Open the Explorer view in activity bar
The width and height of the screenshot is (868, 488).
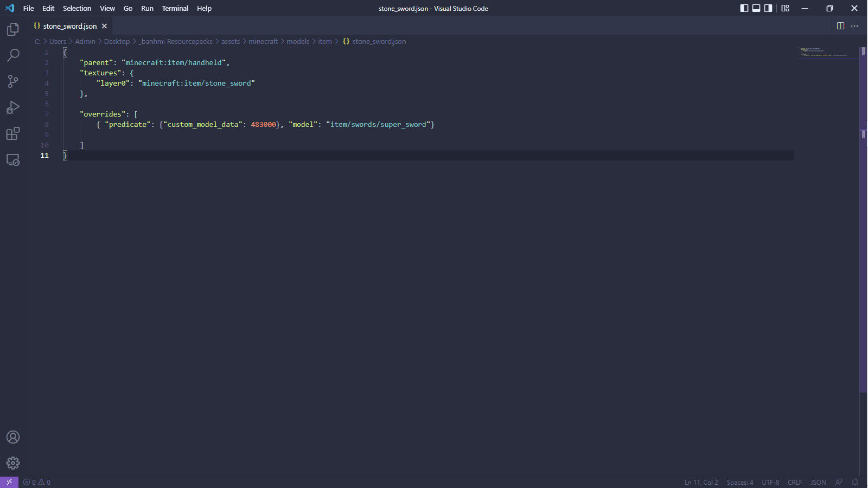tap(13, 29)
